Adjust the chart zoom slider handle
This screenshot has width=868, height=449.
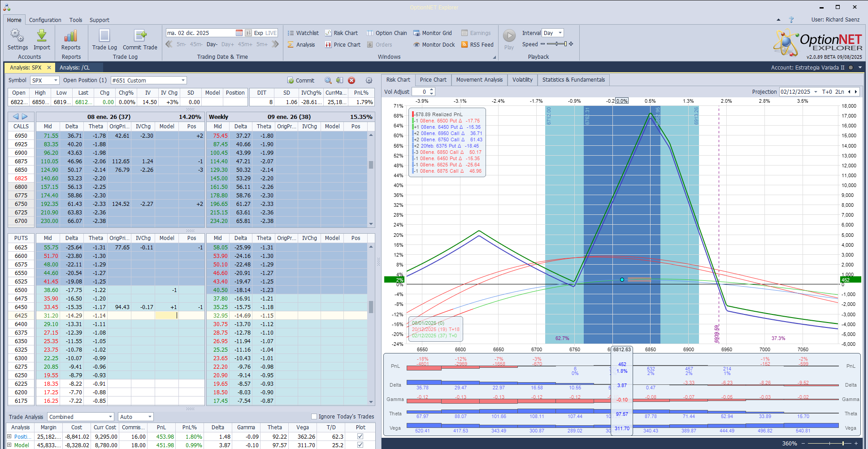[x=843, y=443]
